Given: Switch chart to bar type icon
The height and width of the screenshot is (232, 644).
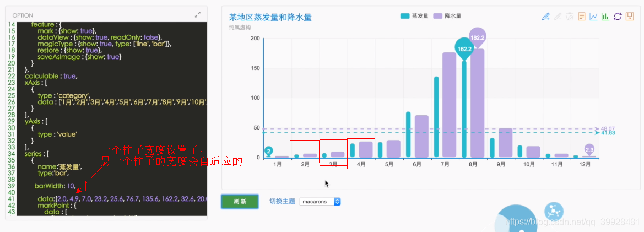Looking at the screenshot, I should click(x=605, y=17).
